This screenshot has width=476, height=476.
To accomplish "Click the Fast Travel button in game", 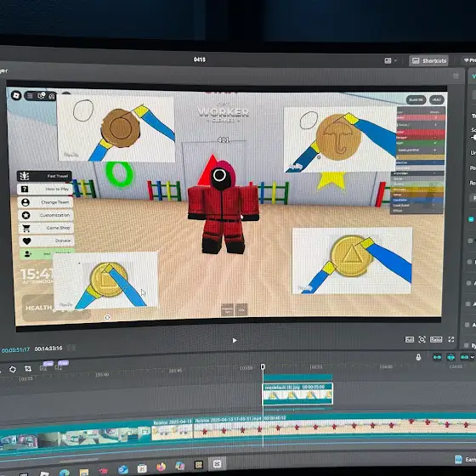I will [44, 176].
